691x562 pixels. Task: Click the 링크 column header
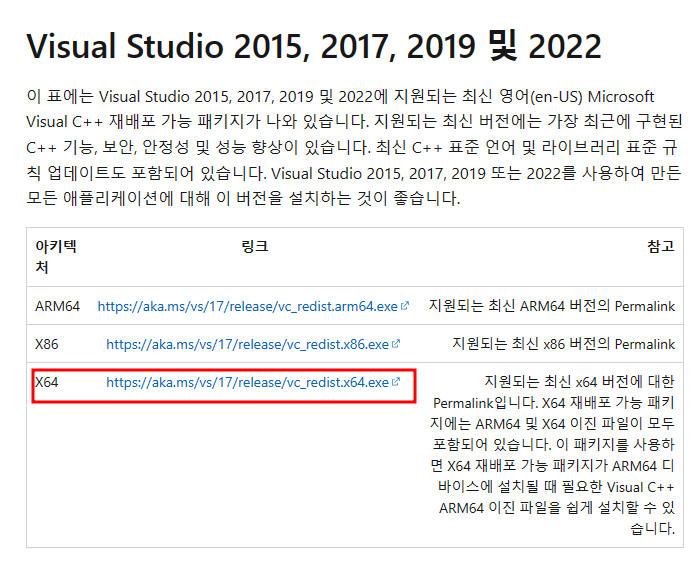point(255,246)
